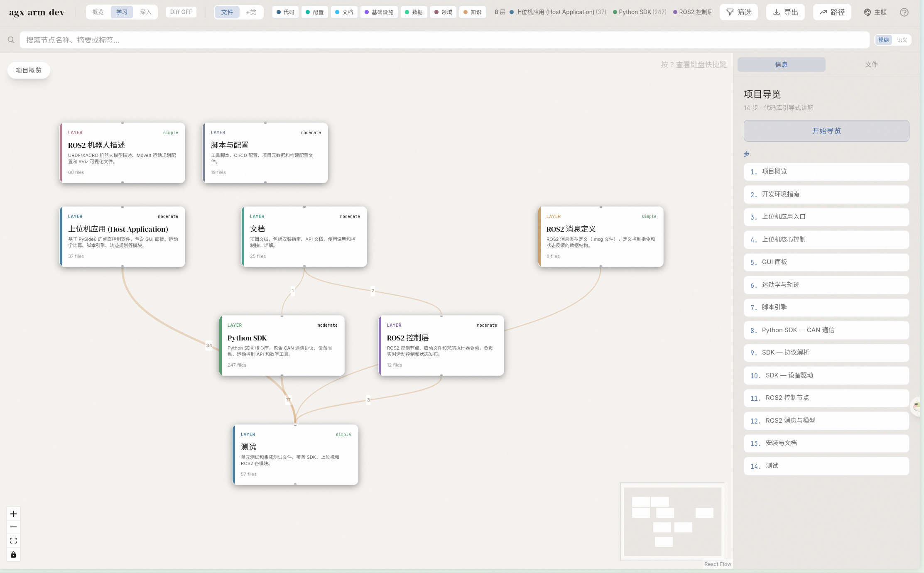Select tour step 11 ROS2 控制节点

click(x=826, y=398)
